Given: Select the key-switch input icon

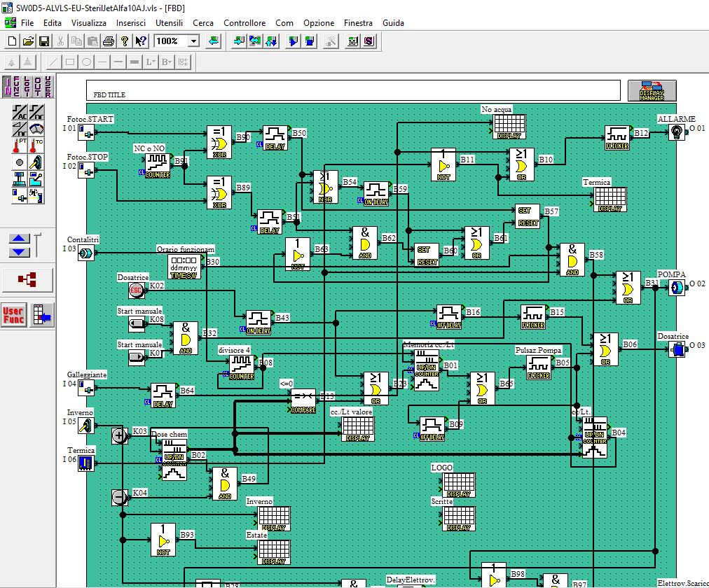Looking at the screenshot, I should pos(36,162).
